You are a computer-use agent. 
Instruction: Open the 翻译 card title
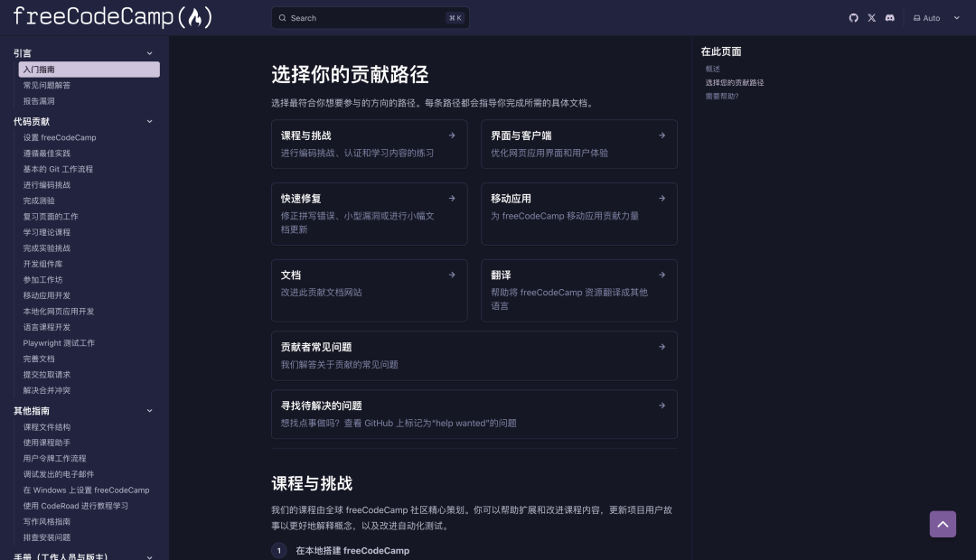coord(501,275)
